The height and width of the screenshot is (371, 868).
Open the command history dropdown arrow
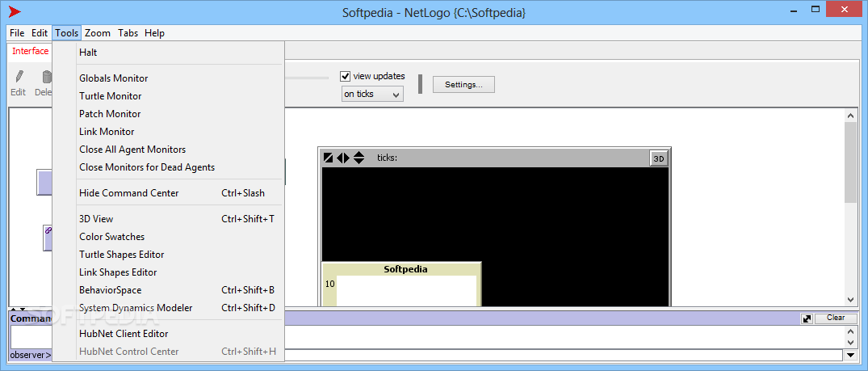pos(850,355)
